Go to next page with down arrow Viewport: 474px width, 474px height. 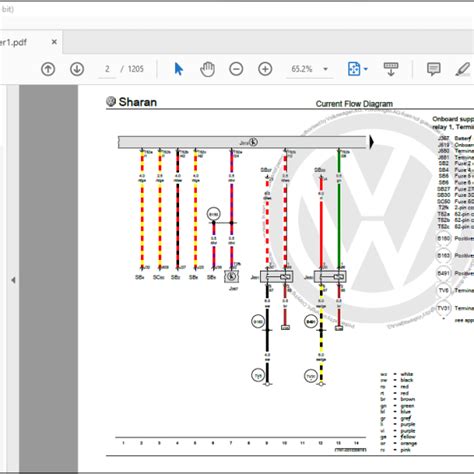(77, 69)
